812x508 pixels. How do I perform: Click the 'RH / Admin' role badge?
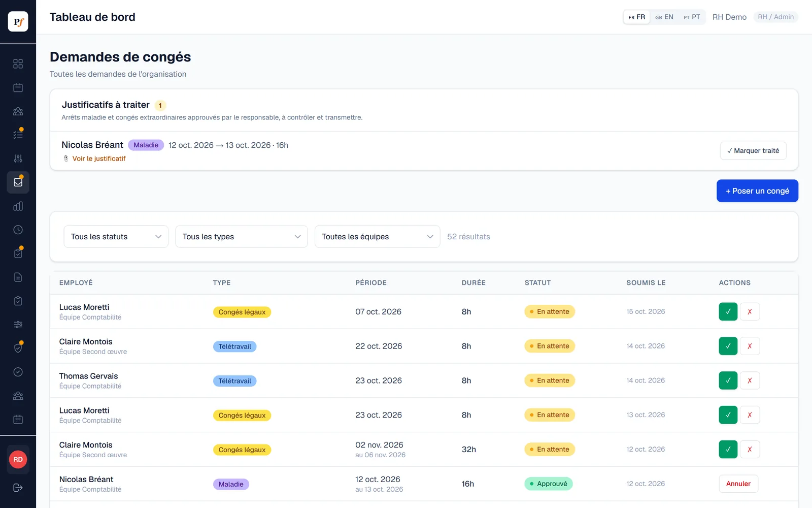tap(775, 17)
